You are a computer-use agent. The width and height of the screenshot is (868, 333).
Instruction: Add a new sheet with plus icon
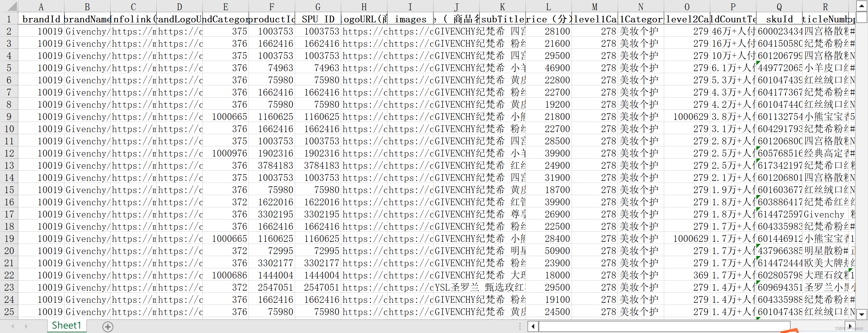[108, 327]
